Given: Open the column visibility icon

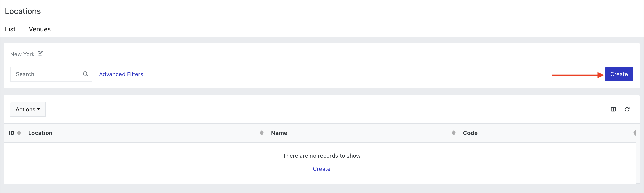Looking at the screenshot, I should [x=613, y=109].
